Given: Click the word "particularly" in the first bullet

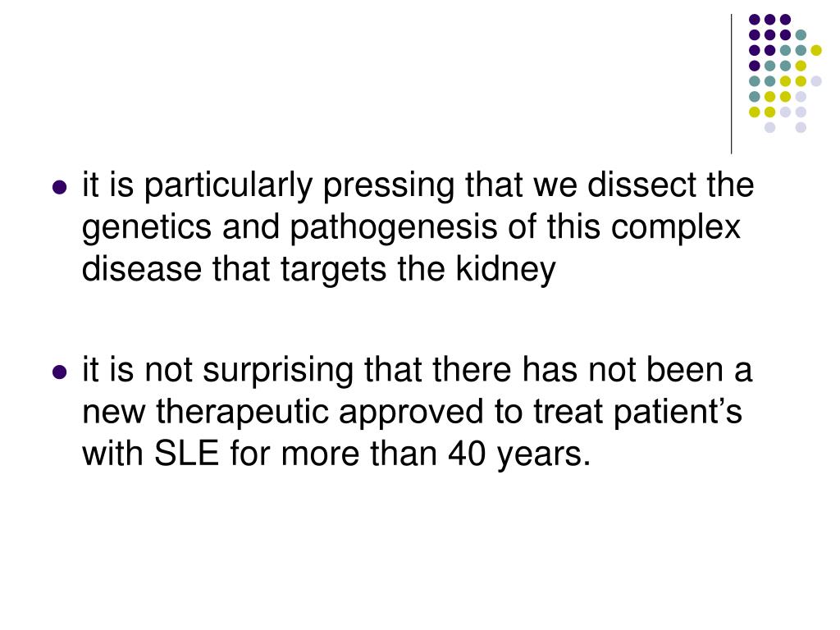Looking at the screenshot, I should (x=229, y=185).
